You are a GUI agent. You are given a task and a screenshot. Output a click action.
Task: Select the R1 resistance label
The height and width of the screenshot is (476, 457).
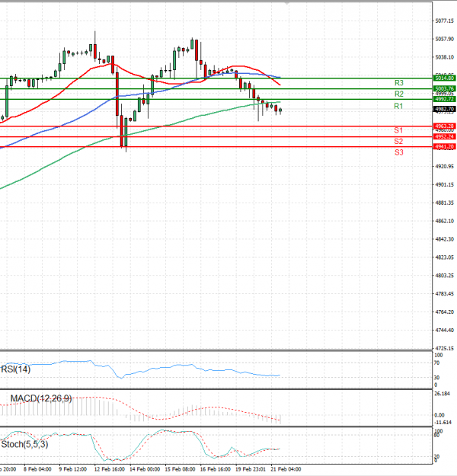point(398,107)
